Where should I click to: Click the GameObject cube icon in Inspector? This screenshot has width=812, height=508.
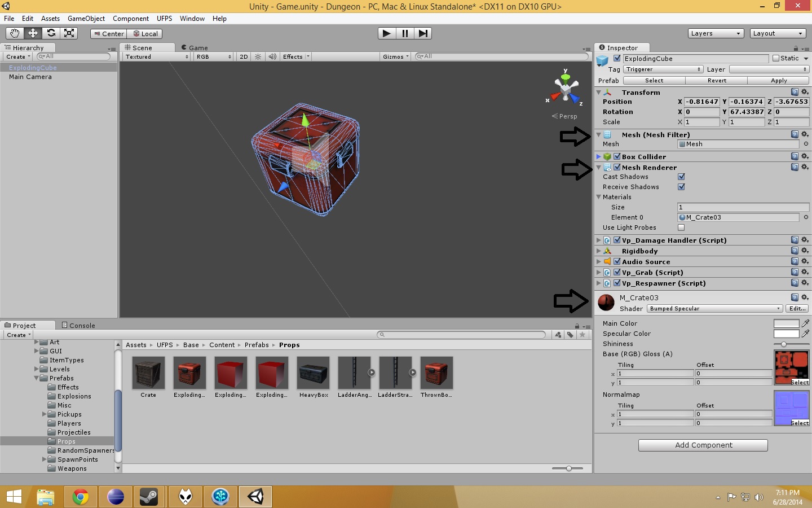(x=602, y=60)
